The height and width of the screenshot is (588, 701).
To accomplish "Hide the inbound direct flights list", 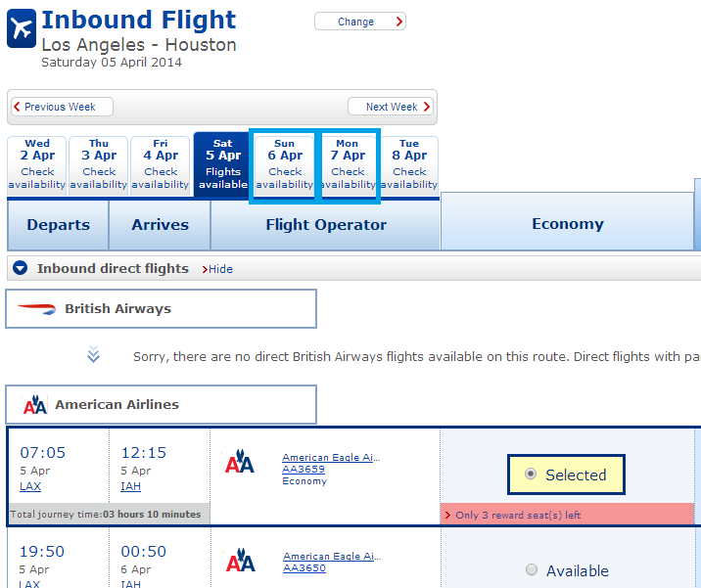I will click(x=217, y=269).
